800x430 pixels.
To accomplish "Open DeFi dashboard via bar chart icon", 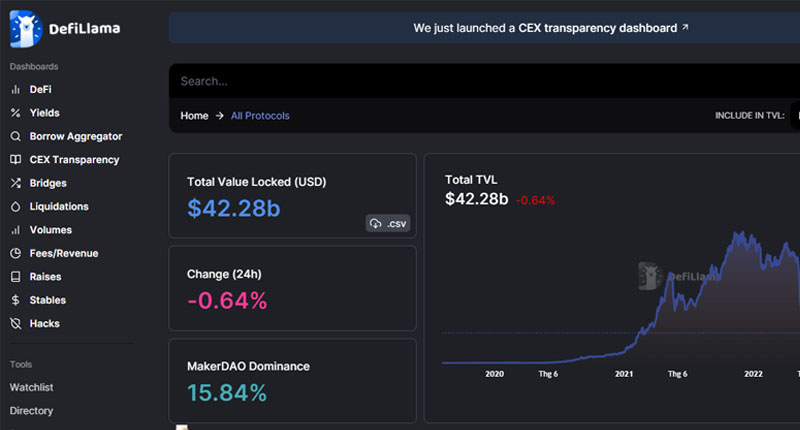I will pos(16,89).
